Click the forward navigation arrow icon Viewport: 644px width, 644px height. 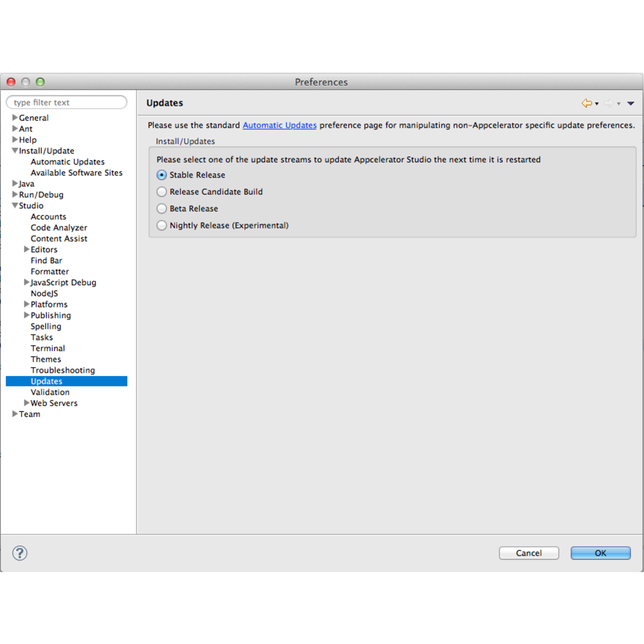608,103
